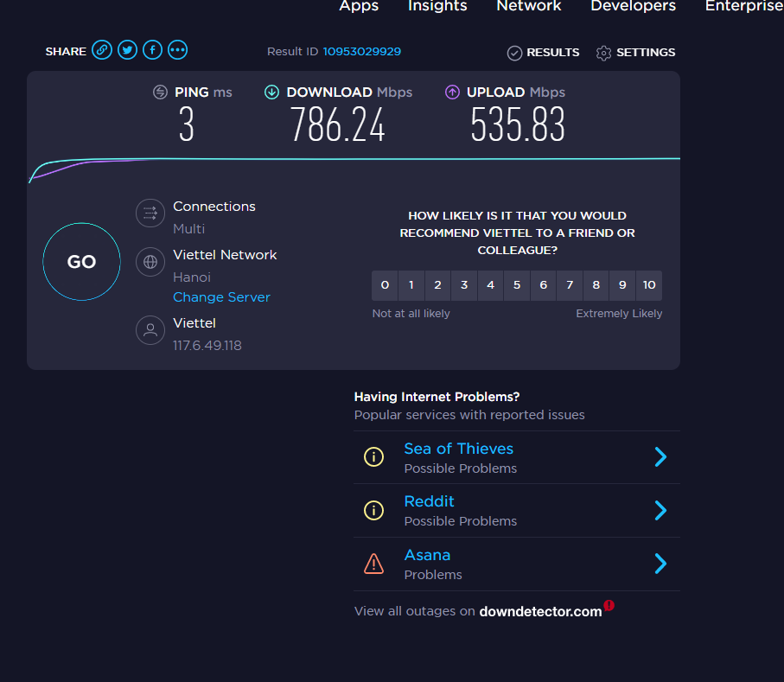Rate recommendation 5
The width and height of the screenshot is (784, 682).
click(x=517, y=285)
